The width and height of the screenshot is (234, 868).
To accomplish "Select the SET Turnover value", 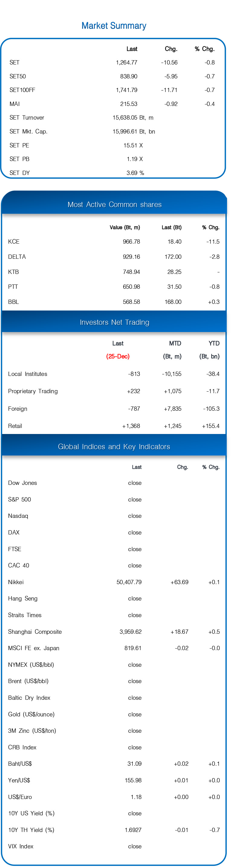I will (133, 118).
